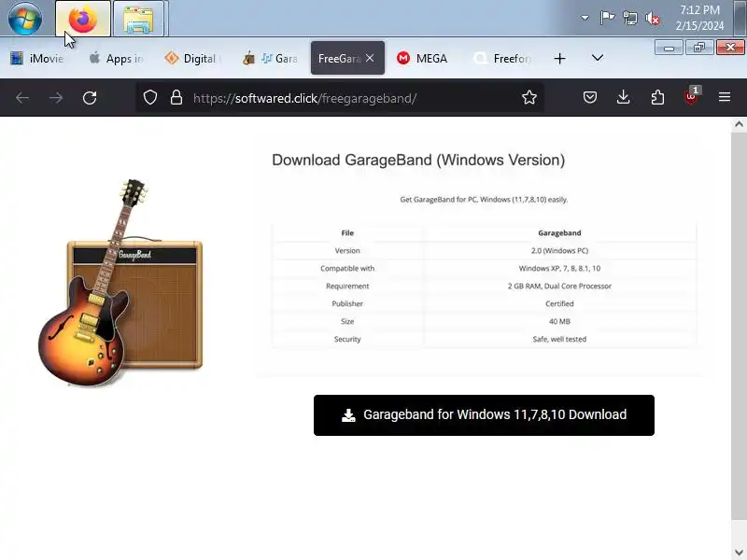The width and height of the screenshot is (747, 560).
Task: Click the 'Get GarageBand for PC' subtitle text
Action: 484,200
